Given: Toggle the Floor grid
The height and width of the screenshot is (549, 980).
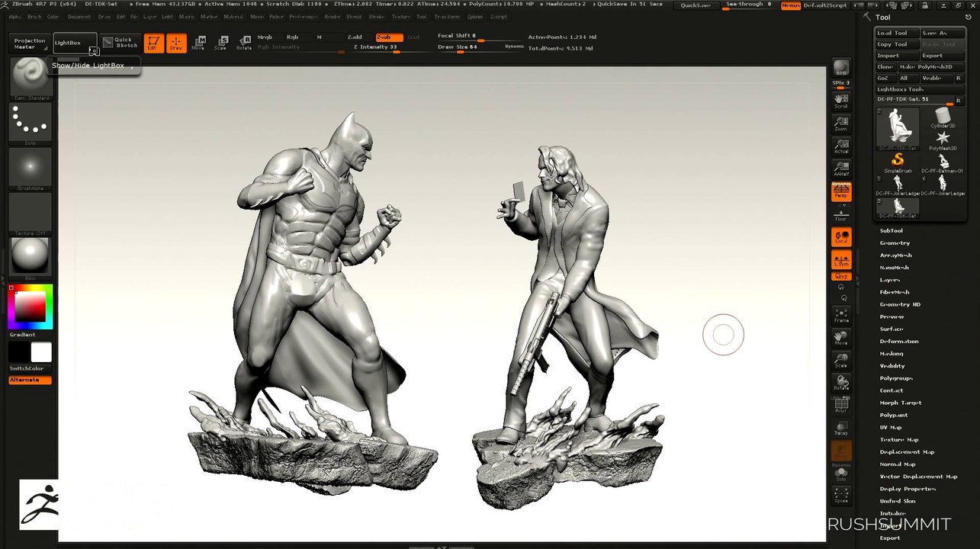Looking at the screenshot, I should (841, 213).
